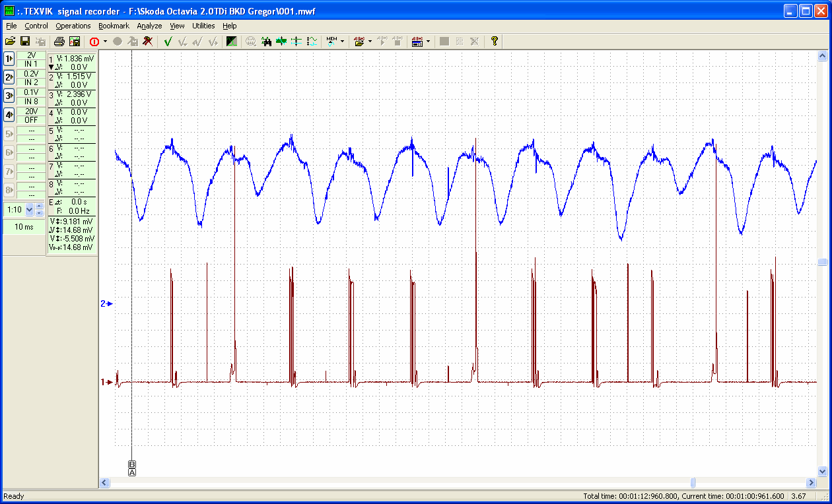This screenshot has width=832, height=504.
Task: Click the ABC panel window icon
Action: point(417,42)
